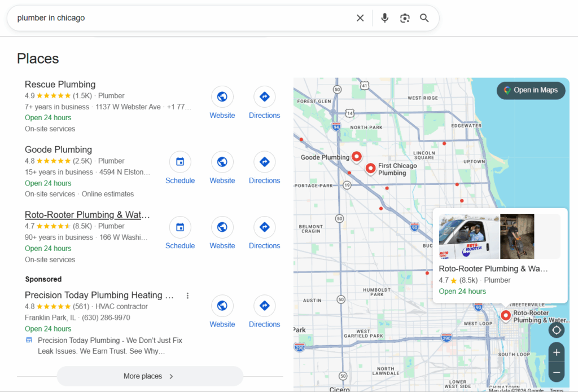Zoom out on the map
578x392 pixels.
point(556,372)
